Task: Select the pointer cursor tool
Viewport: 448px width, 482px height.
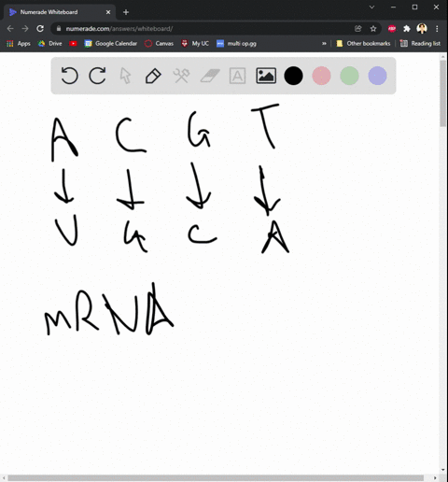Action: 125,76
